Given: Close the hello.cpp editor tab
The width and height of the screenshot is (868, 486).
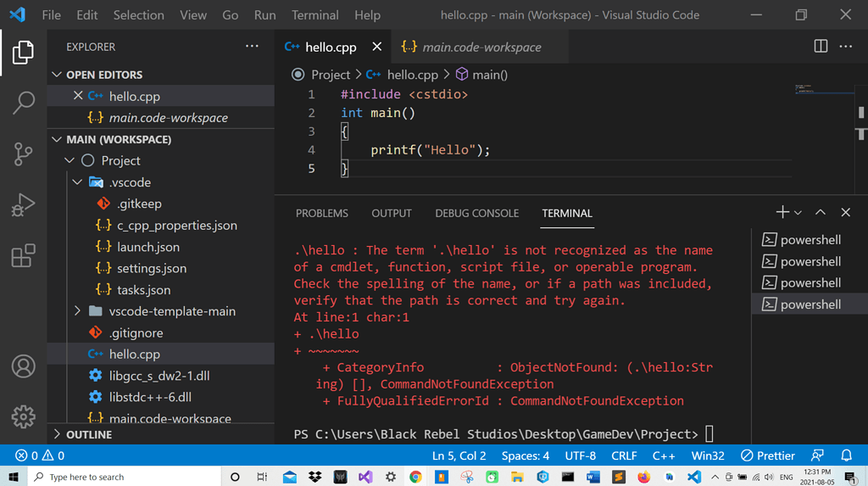Looking at the screenshot, I should coord(377,47).
